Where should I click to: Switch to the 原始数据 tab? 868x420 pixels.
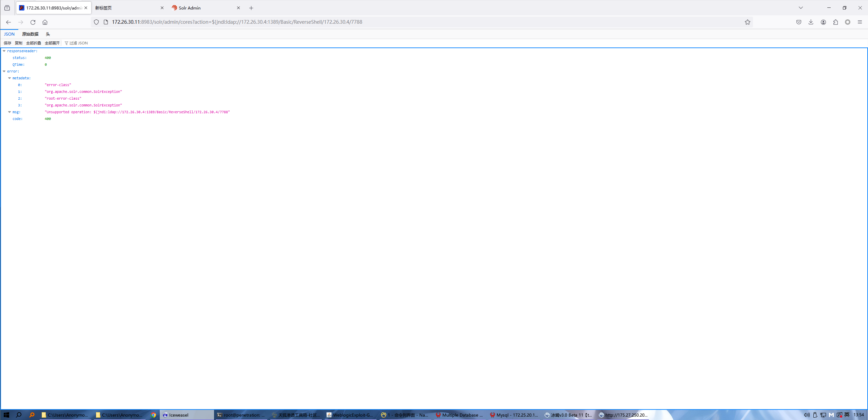[x=30, y=34]
